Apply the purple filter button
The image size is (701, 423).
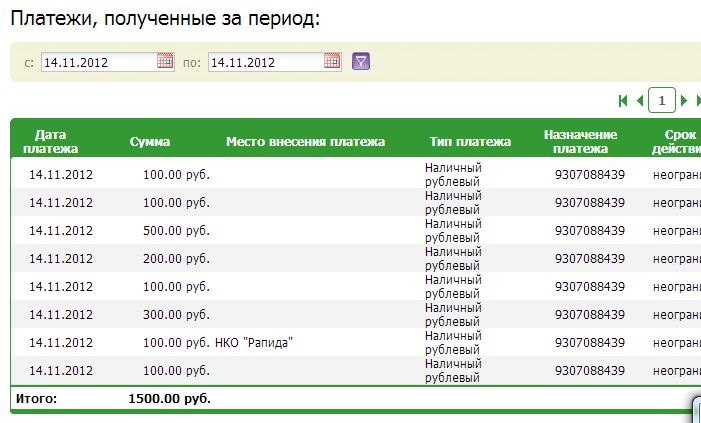(361, 61)
